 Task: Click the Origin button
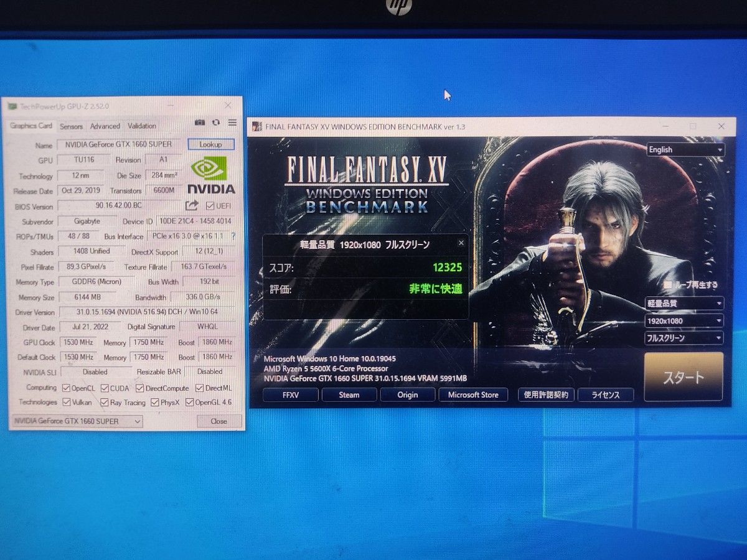click(408, 395)
